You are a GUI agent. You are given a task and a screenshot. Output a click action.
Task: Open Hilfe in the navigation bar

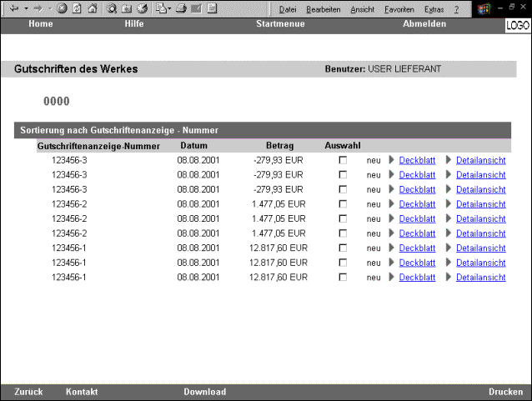[x=134, y=23]
